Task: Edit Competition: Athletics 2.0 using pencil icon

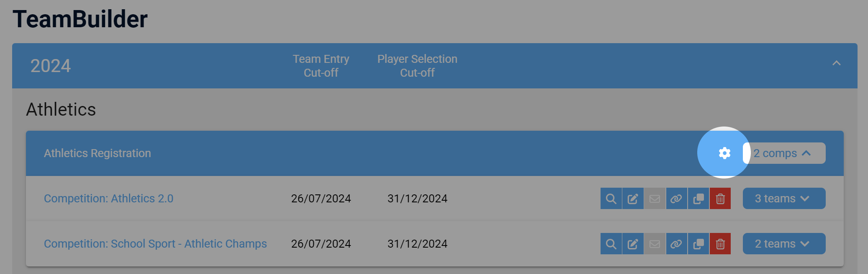Action: tap(633, 199)
